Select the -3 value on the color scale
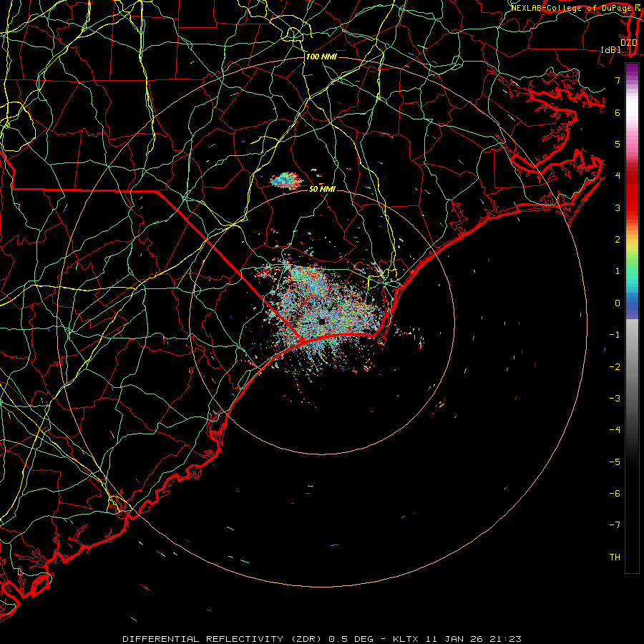Viewport: 644px width, 644px height. 615,399
